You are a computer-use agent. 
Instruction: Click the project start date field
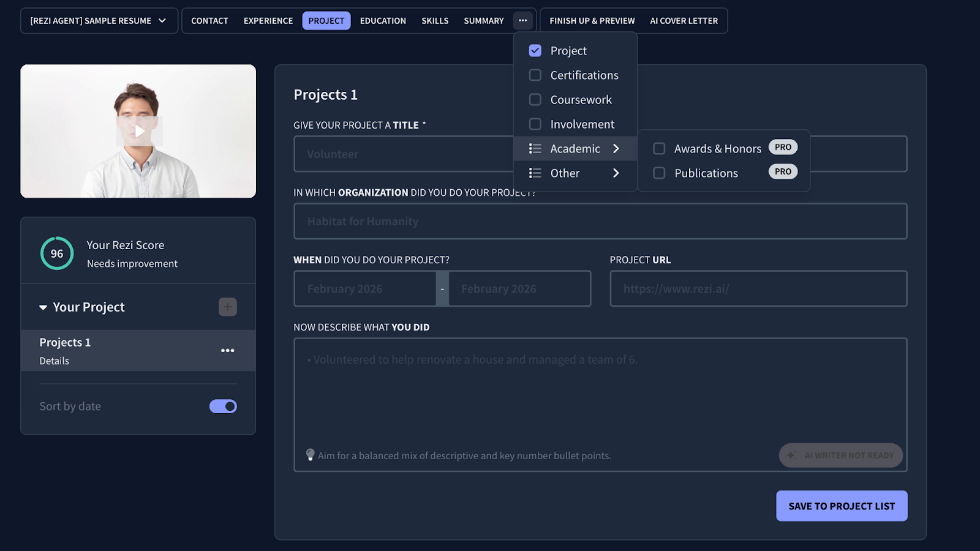coord(365,288)
